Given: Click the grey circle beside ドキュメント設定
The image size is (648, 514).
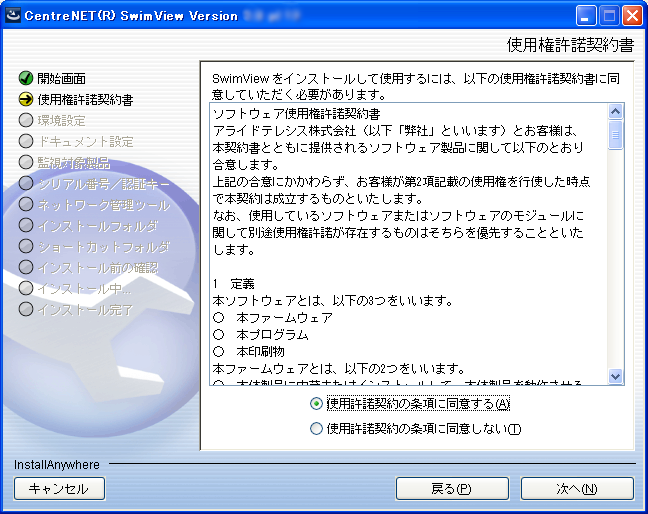Looking at the screenshot, I should point(26,141).
